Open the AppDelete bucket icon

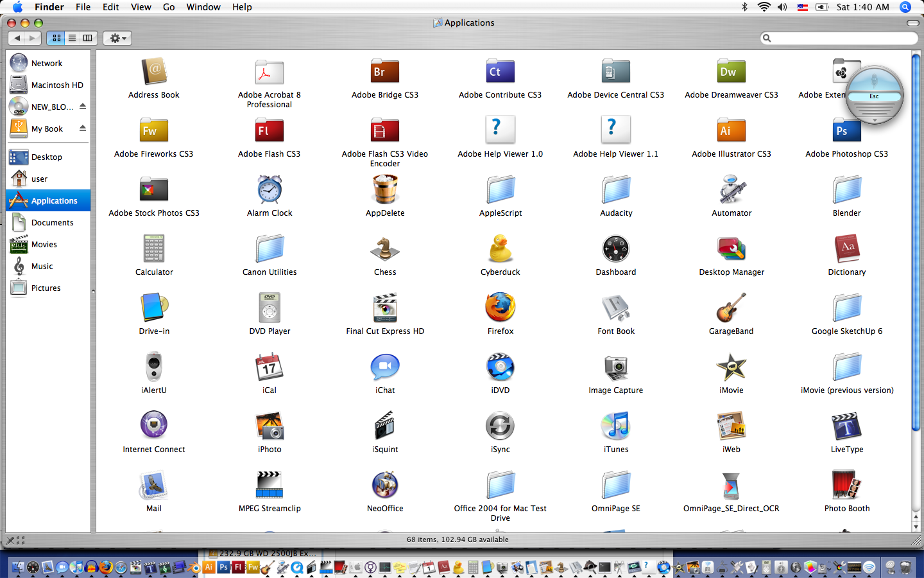point(385,190)
